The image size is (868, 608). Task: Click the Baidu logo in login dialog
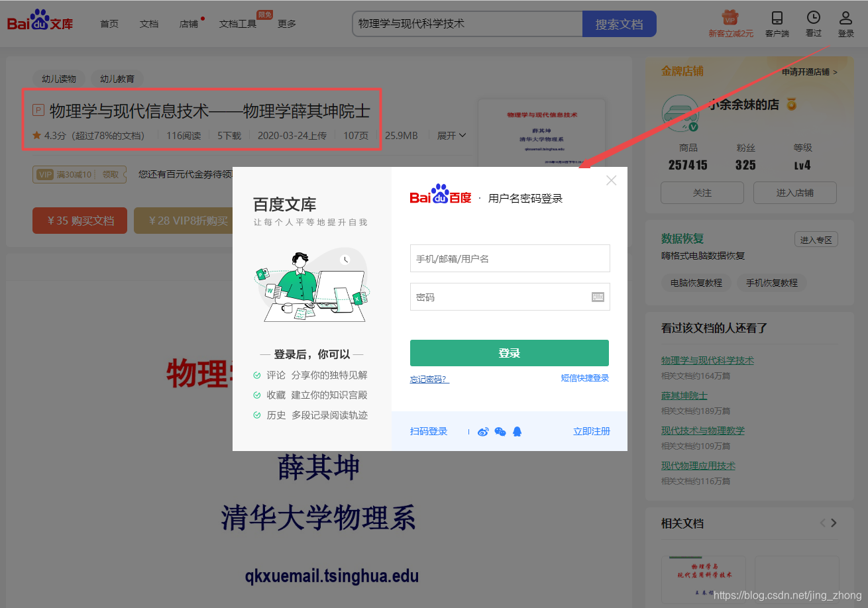pos(441,195)
